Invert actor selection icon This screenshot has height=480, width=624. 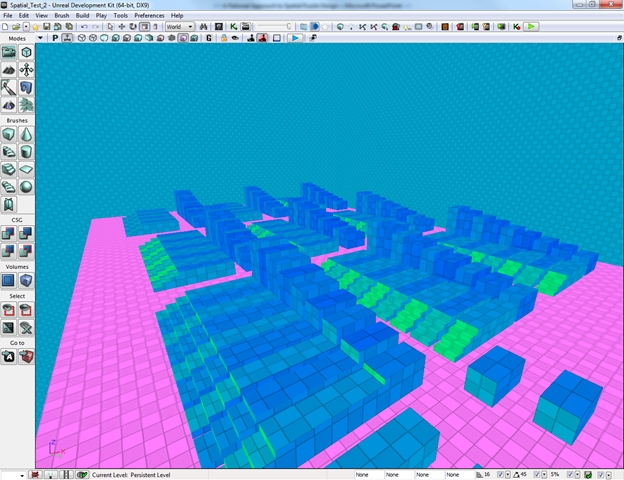(x=9, y=328)
